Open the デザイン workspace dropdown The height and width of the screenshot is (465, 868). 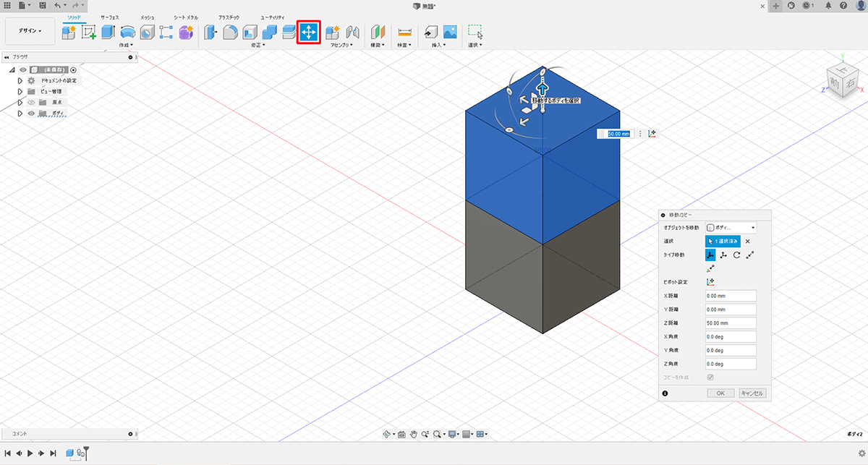(30, 31)
